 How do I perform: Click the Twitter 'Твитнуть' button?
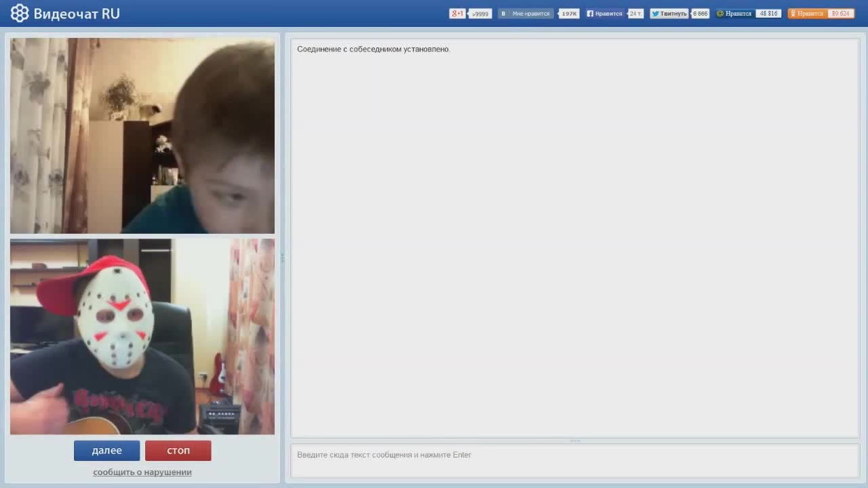(669, 14)
